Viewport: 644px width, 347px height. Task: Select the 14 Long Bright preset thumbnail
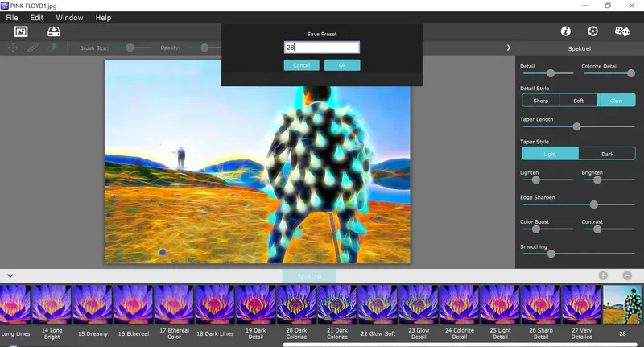tap(52, 304)
